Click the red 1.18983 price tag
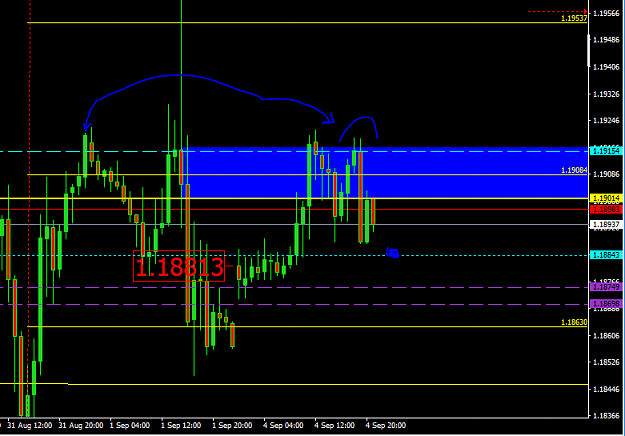The image size is (625, 436). pyautogui.click(x=606, y=209)
